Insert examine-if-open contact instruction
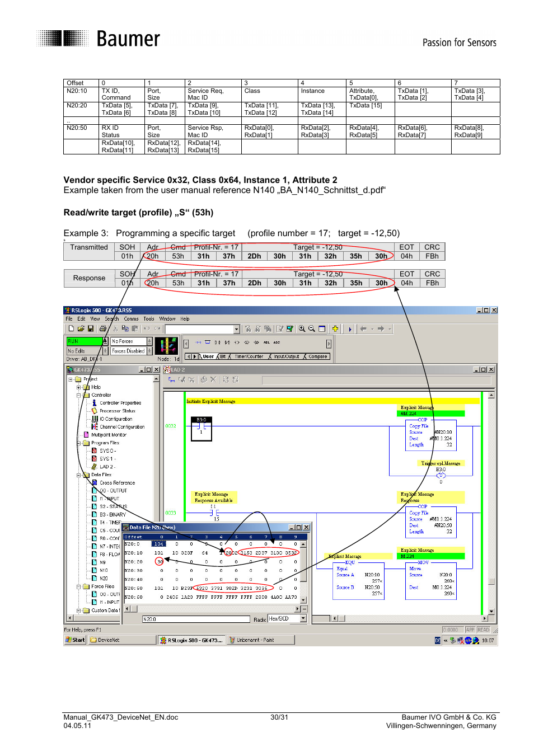Viewport: 534px width, 756px height. 227,342
